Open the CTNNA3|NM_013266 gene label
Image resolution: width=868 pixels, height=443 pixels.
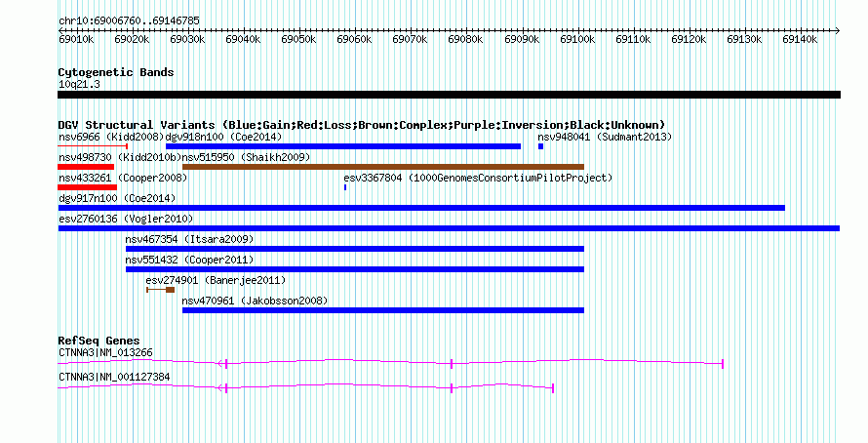[x=105, y=352]
